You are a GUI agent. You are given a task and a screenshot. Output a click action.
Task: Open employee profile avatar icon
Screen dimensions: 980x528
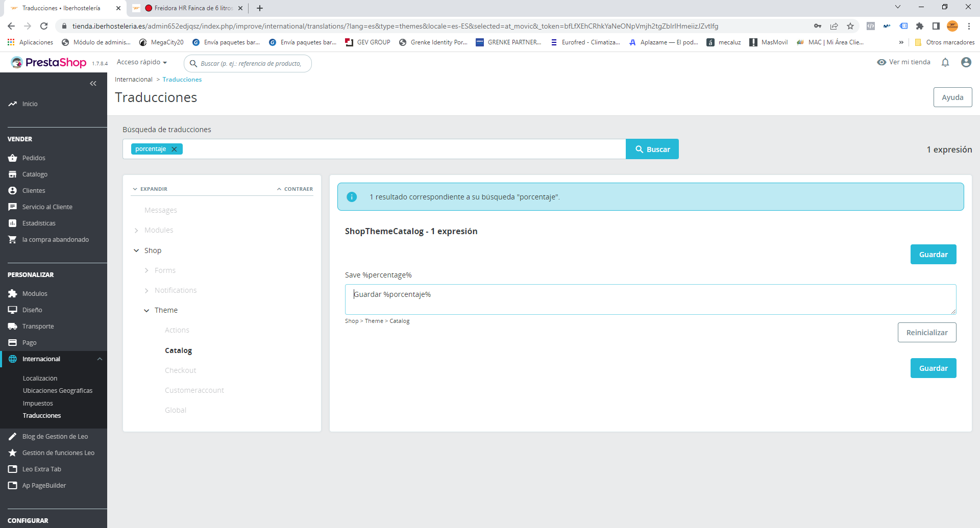[x=966, y=62]
